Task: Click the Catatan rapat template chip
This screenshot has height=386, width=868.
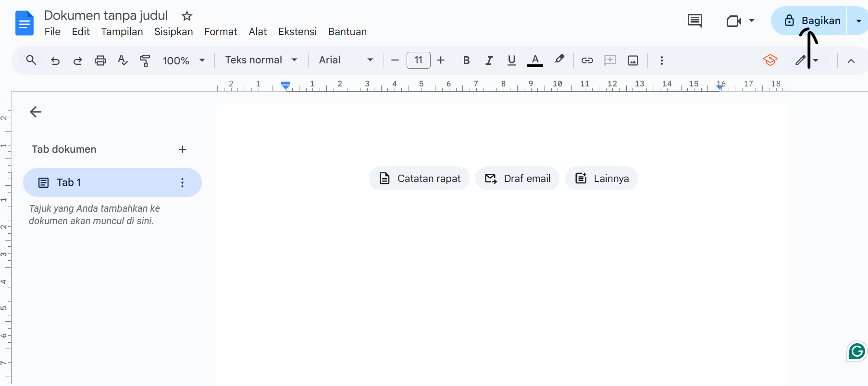Action: 419,179
